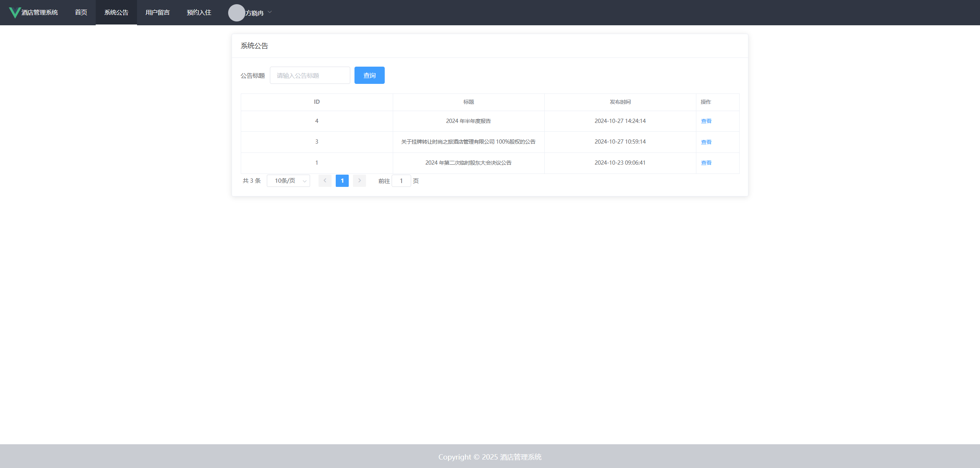View the 股东大会决议公告 details
980x468 pixels.
click(x=706, y=162)
